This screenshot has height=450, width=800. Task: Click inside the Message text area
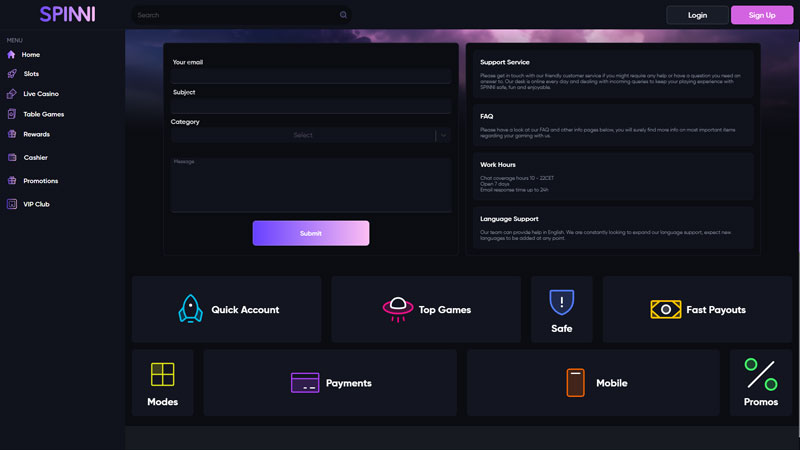pos(311,185)
